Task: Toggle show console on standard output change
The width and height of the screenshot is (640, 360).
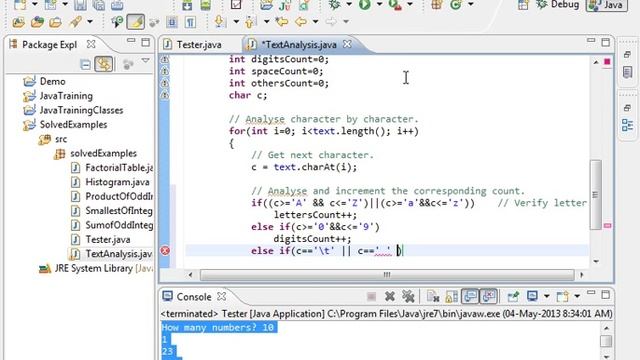Action: (470, 296)
